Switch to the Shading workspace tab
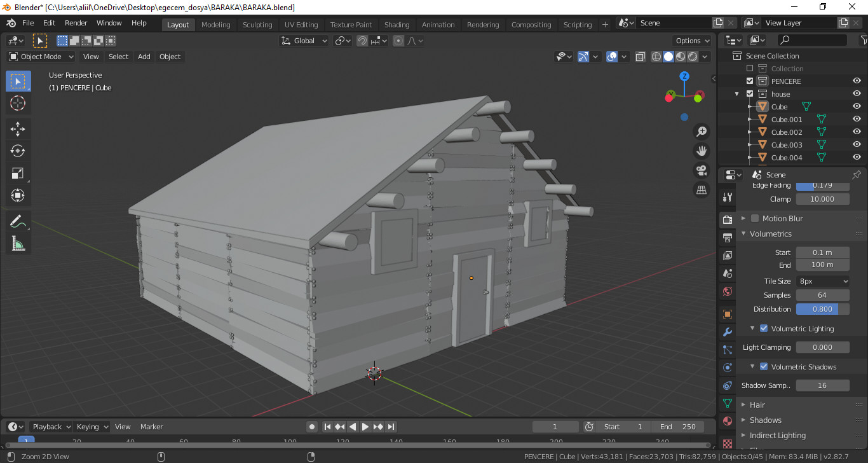This screenshot has width=868, height=463. (x=397, y=24)
